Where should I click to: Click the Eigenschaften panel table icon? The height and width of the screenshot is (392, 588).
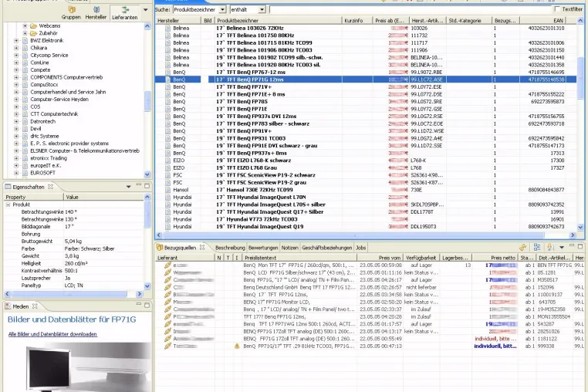(x=8, y=187)
